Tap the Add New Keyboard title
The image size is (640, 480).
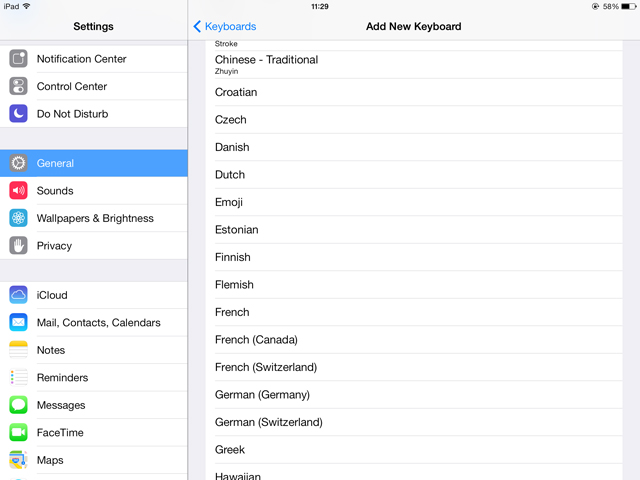(x=413, y=27)
